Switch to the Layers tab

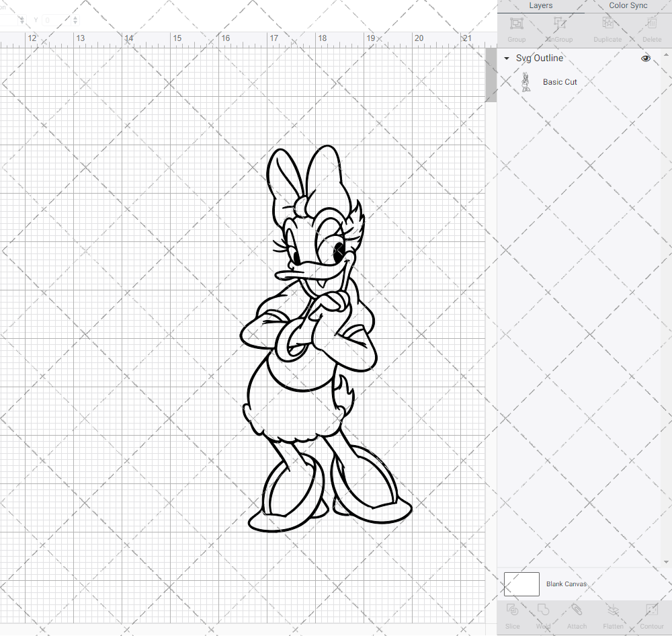540,5
